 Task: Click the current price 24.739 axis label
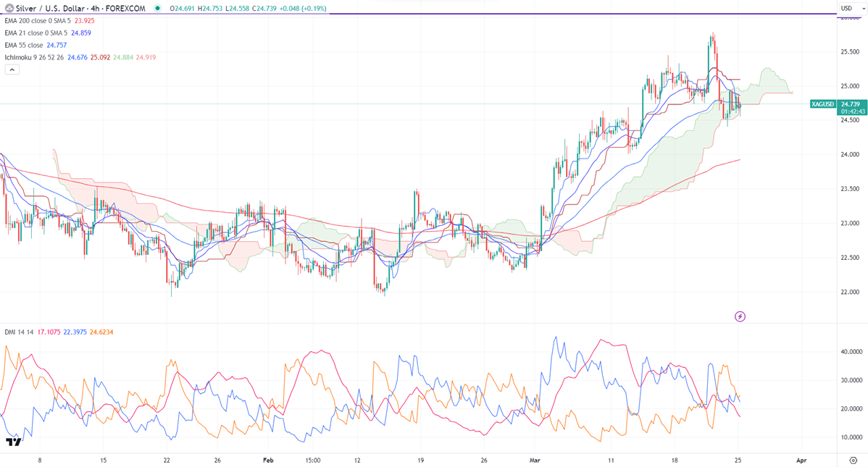click(851, 104)
